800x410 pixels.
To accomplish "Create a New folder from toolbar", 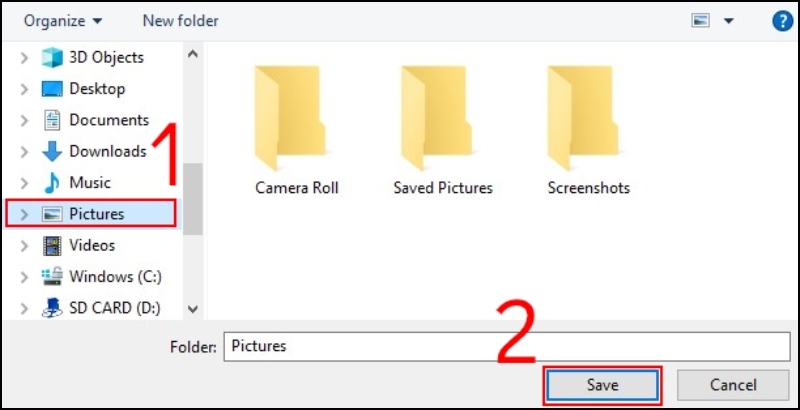I will [x=181, y=21].
